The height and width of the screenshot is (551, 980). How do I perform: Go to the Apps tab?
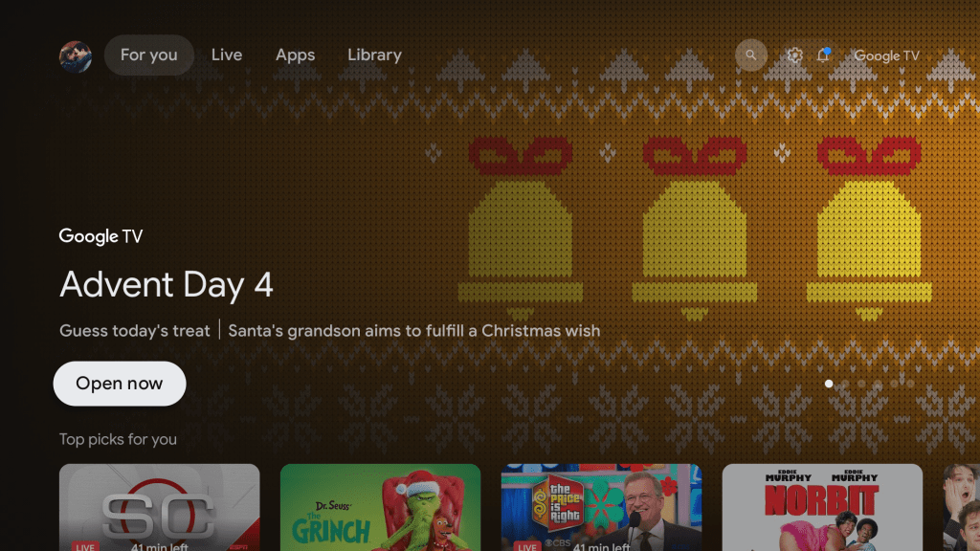point(295,55)
